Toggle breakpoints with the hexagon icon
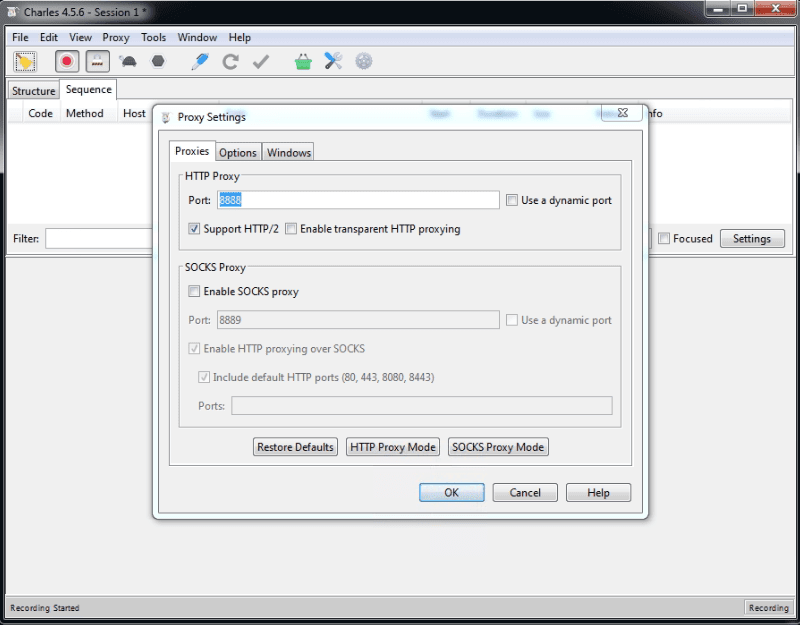The height and width of the screenshot is (625, 800). (158, 61)
